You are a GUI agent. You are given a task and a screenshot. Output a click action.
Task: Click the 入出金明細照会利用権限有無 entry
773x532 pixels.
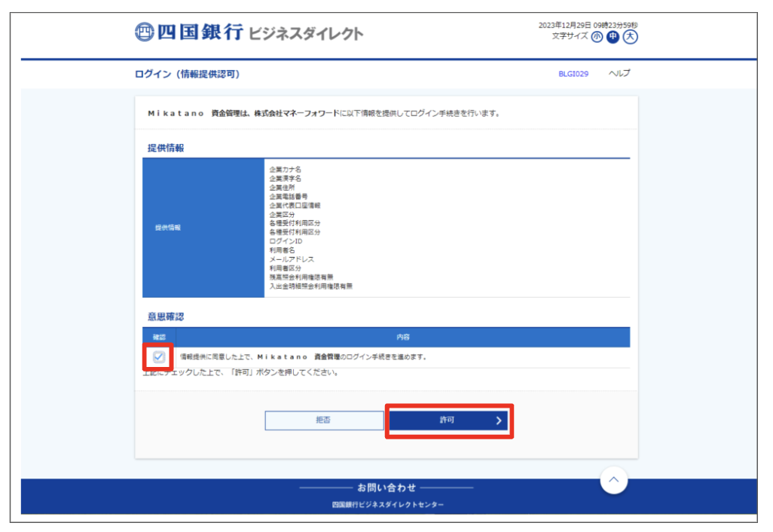(310, 286)
